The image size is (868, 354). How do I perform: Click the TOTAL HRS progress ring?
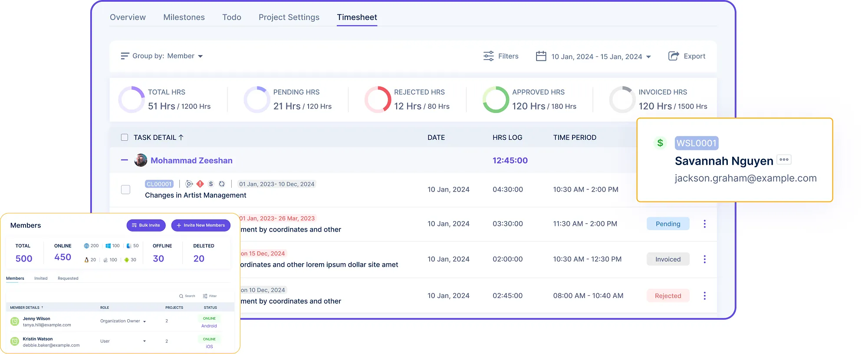pos(132,99)
